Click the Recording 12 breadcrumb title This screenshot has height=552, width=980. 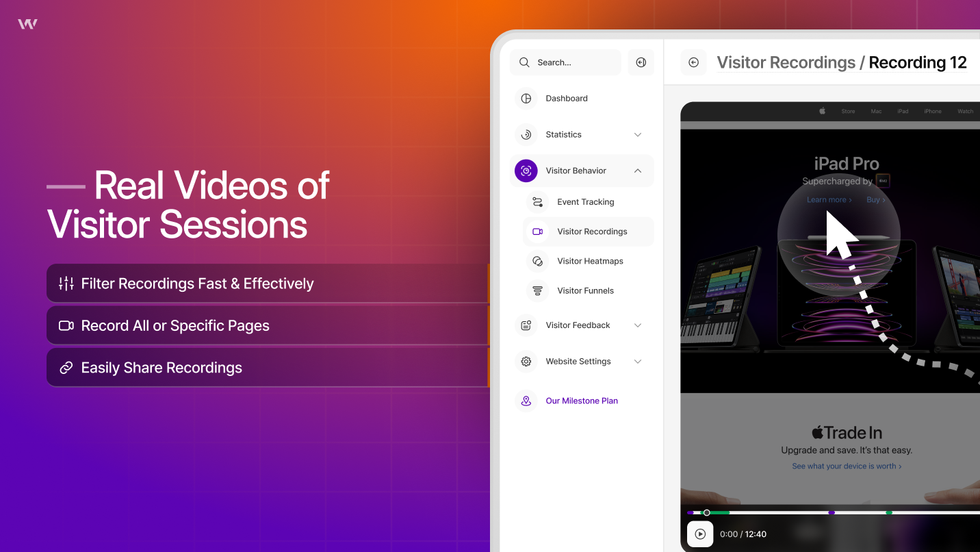coord(918,62)
